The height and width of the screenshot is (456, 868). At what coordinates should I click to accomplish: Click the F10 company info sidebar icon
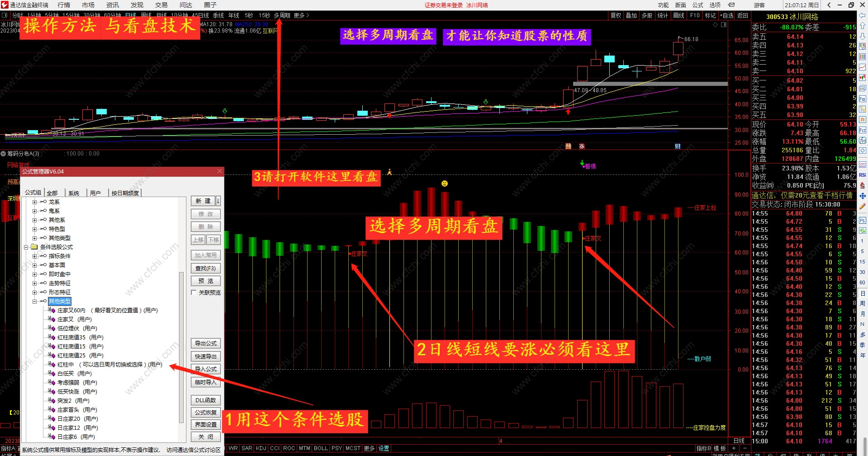(x=863, y=99)
